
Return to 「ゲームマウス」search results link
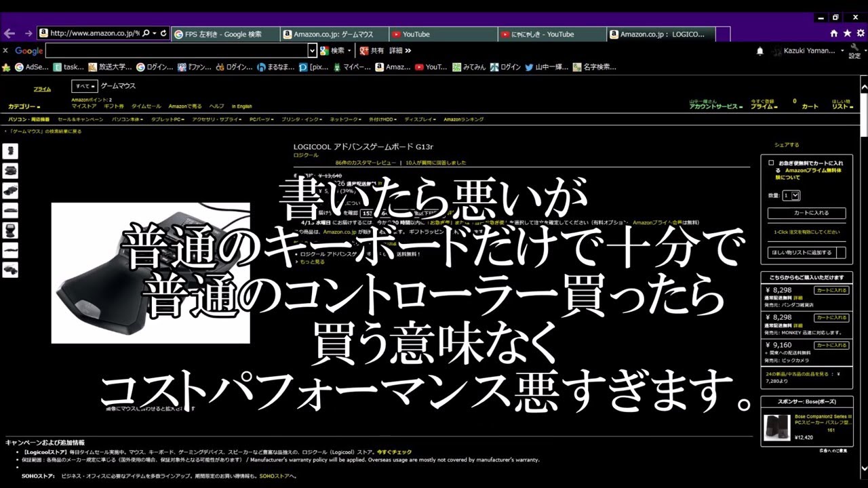(x=44, y=131)
